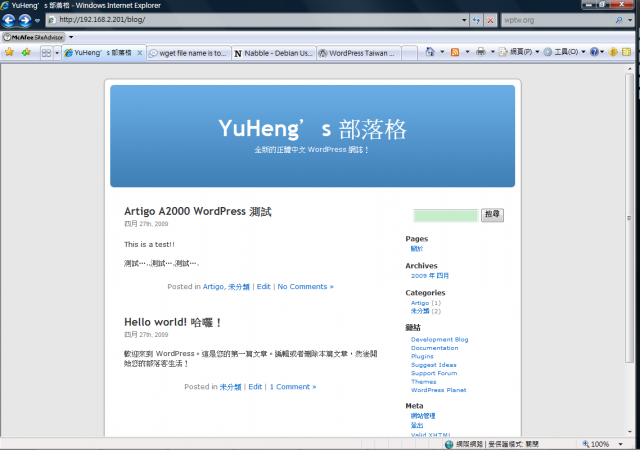Viewport: 640px width, 450px height.
Task: Open the Documentation link
Action: tap(434, 348)
